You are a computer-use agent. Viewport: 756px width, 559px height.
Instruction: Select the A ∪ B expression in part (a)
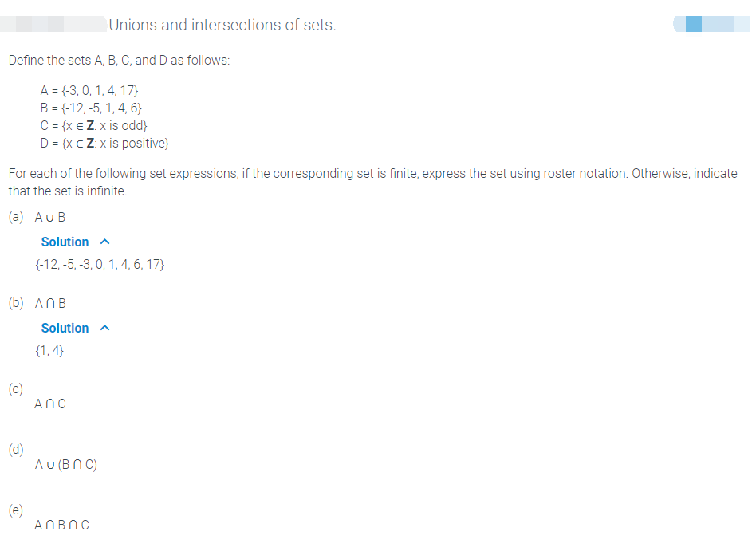tap(49, 217)
